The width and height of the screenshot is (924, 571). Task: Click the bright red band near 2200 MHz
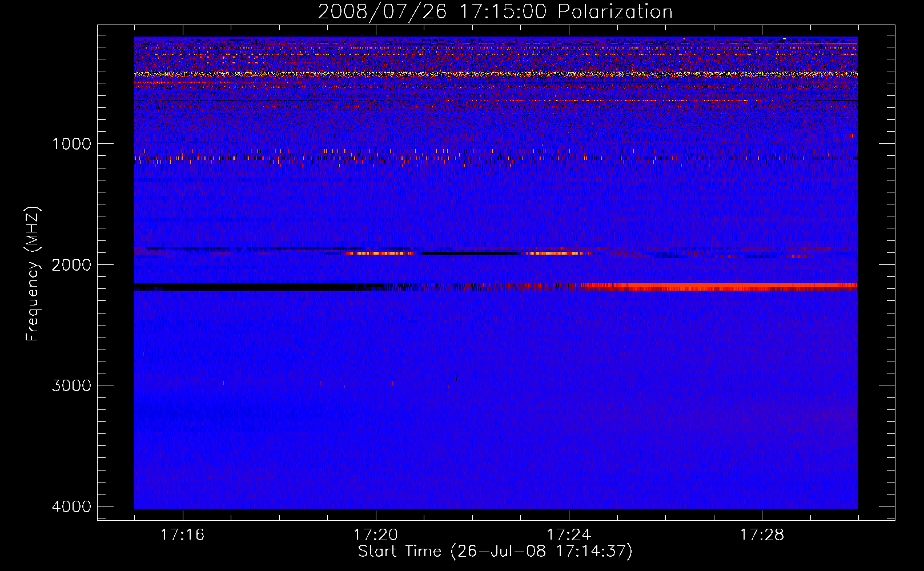tap(720, 287)
